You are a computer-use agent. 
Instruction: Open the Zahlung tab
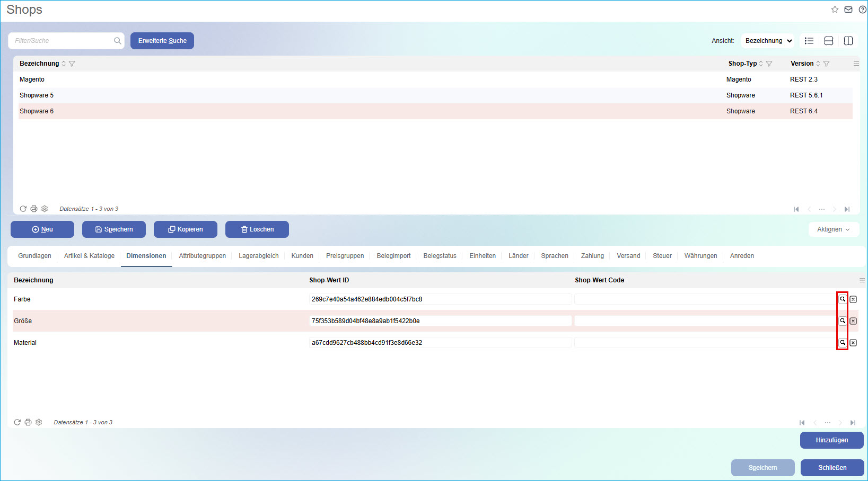(592, 256)
